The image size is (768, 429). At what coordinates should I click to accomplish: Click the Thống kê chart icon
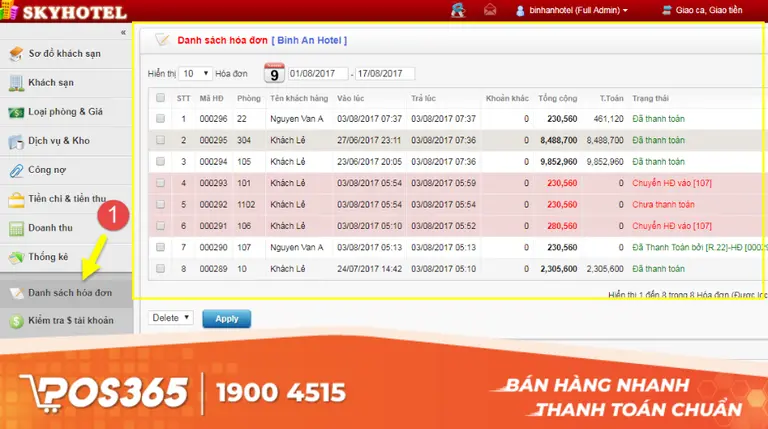coord(16,257)
